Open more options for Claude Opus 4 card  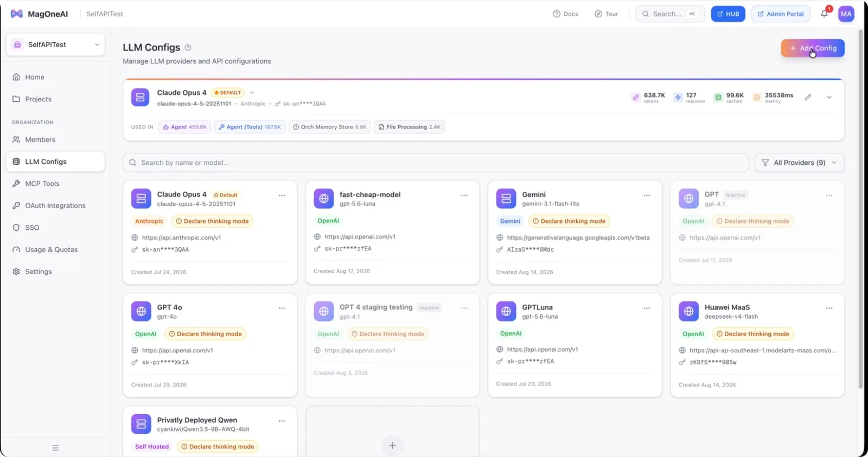pos(282,195)
